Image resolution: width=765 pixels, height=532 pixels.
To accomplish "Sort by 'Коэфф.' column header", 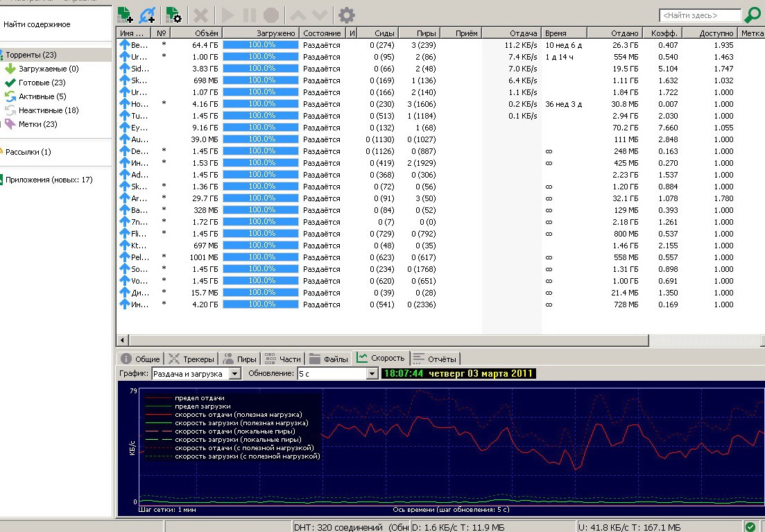I will (x=662, y=33).
